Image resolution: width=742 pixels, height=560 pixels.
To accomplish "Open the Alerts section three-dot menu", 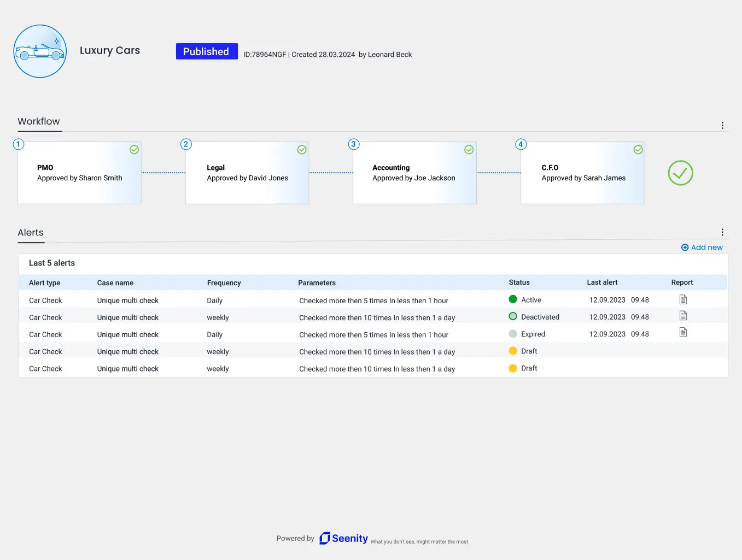I will click(x=722, y=232).
